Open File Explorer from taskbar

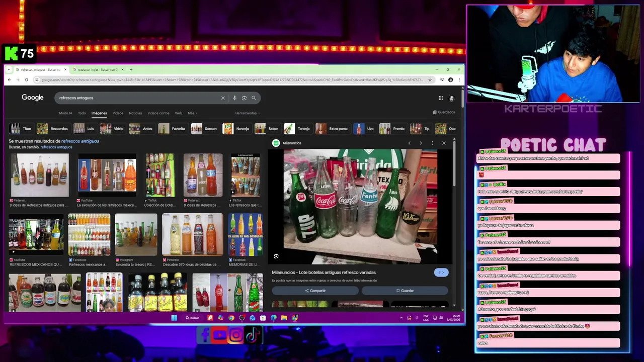tap(284, 318)
